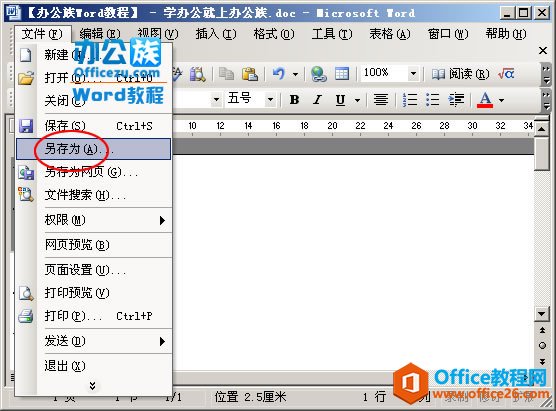Click the Insert Table grid icon
Image resolution: width=556 pixels, height=411 pixels.
click(x=342, y=74)
